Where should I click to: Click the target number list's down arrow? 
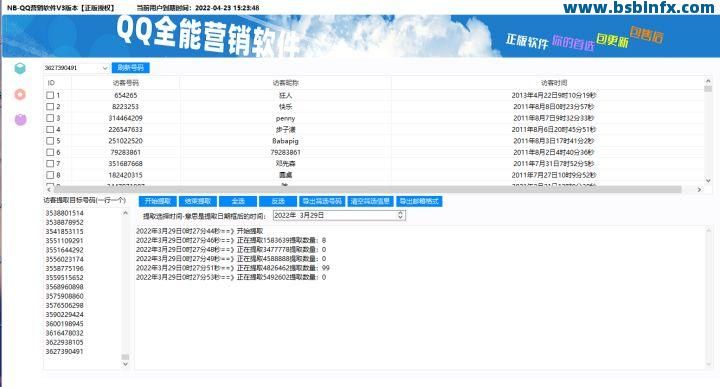125,364
